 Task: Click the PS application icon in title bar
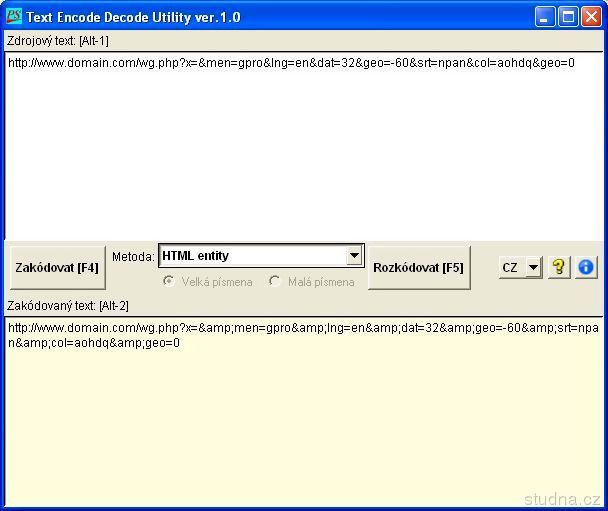point(14,17)
